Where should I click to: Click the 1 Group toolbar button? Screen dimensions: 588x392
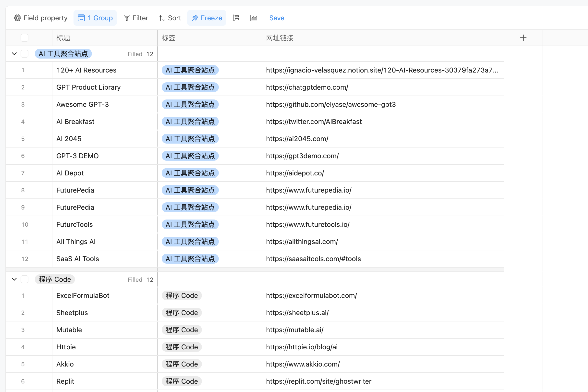[x=95, y=18]
